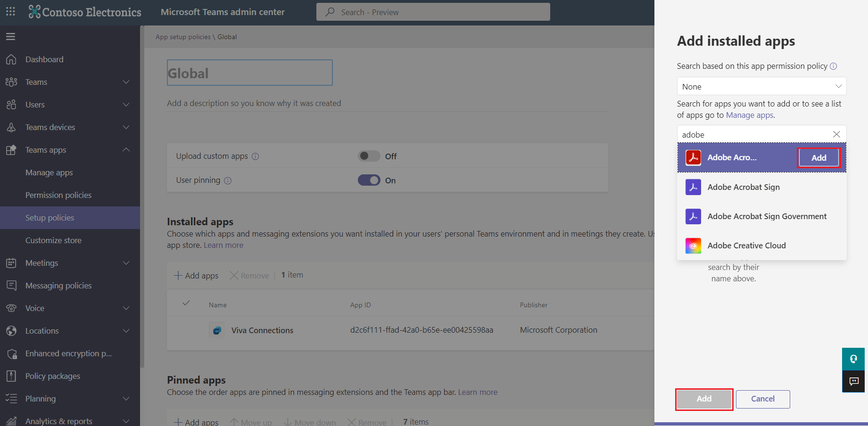
Task: Click the Viva Connections app icon
Action: tap(217, 330)
